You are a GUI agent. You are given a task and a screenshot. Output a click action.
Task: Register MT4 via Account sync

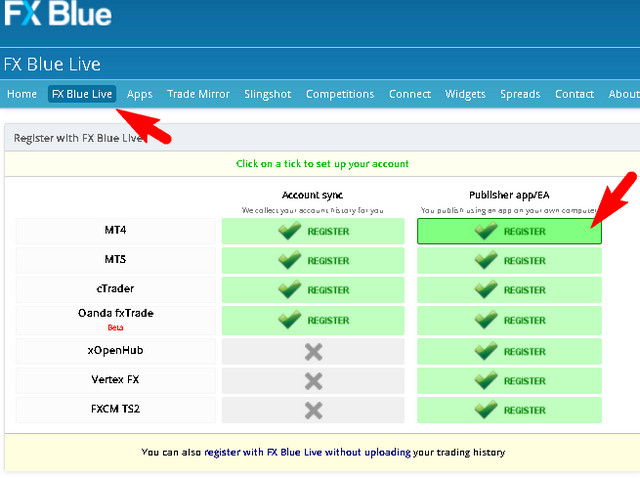click(313, 231)
